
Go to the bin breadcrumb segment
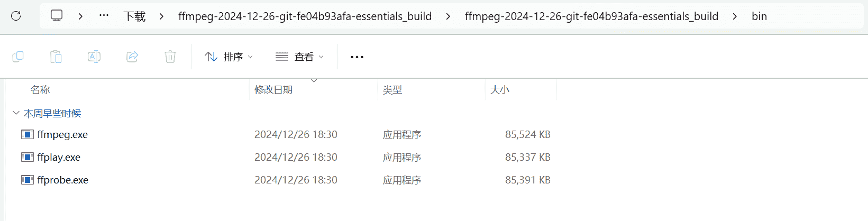point(759,16)
